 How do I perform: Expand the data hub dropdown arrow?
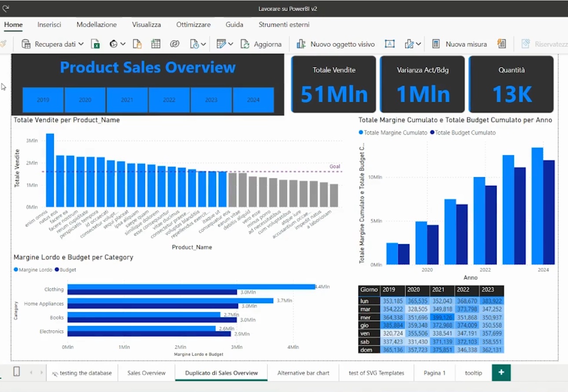coord(123,44)
